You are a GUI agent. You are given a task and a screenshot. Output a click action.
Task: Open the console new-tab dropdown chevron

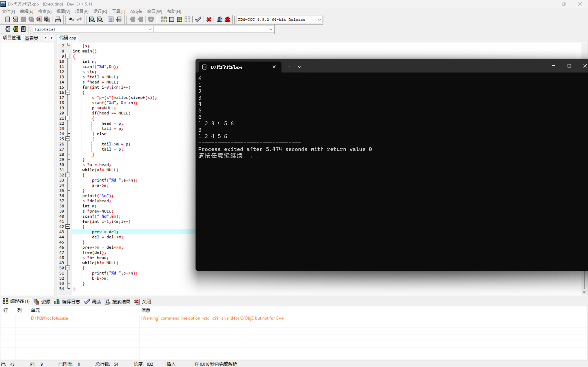pos(299,67)
